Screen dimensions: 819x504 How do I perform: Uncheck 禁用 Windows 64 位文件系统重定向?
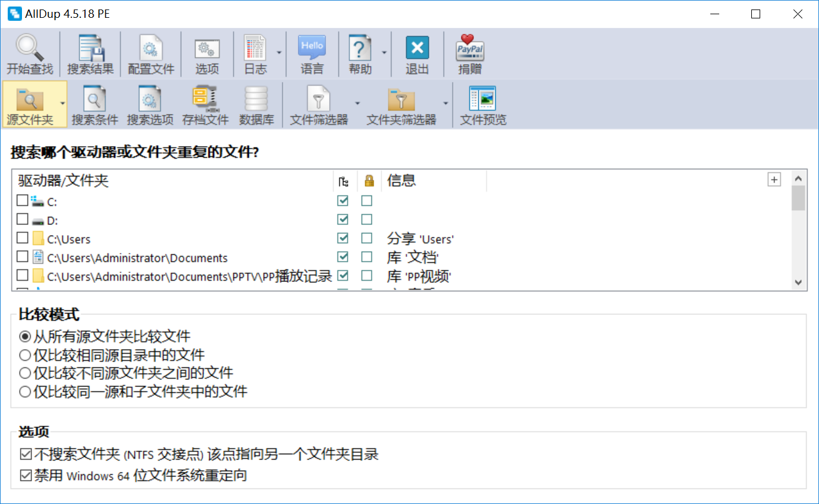coord(26,476)
